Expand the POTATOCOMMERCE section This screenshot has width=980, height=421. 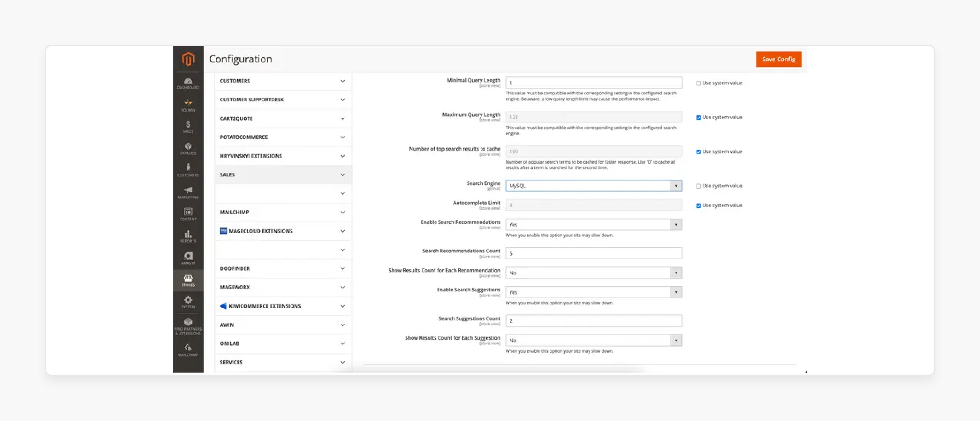click(x=283, y=137)
